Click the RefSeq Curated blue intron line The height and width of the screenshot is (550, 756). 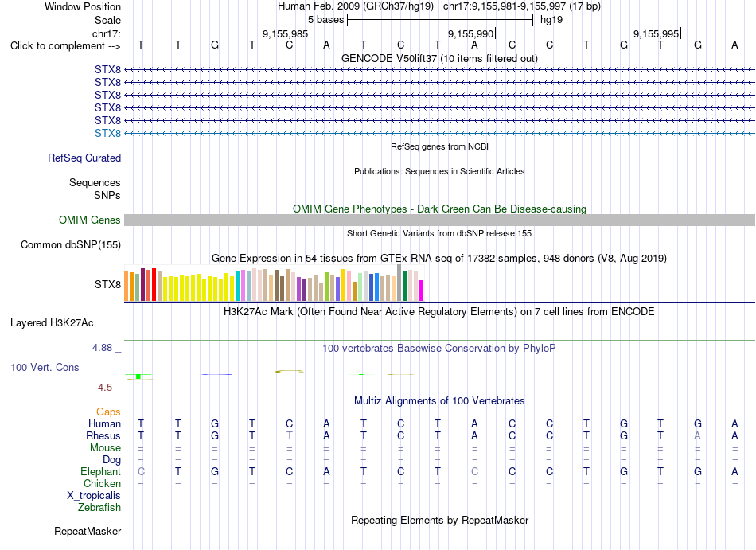tap(439, 158)
